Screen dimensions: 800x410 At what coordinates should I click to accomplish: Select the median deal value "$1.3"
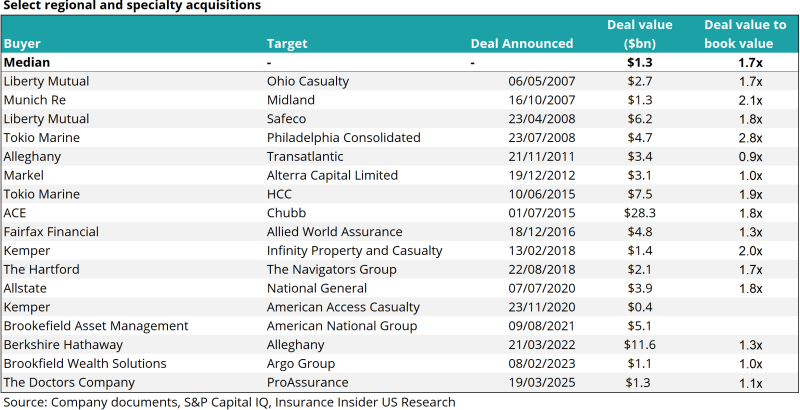click(x=640, y=63)
